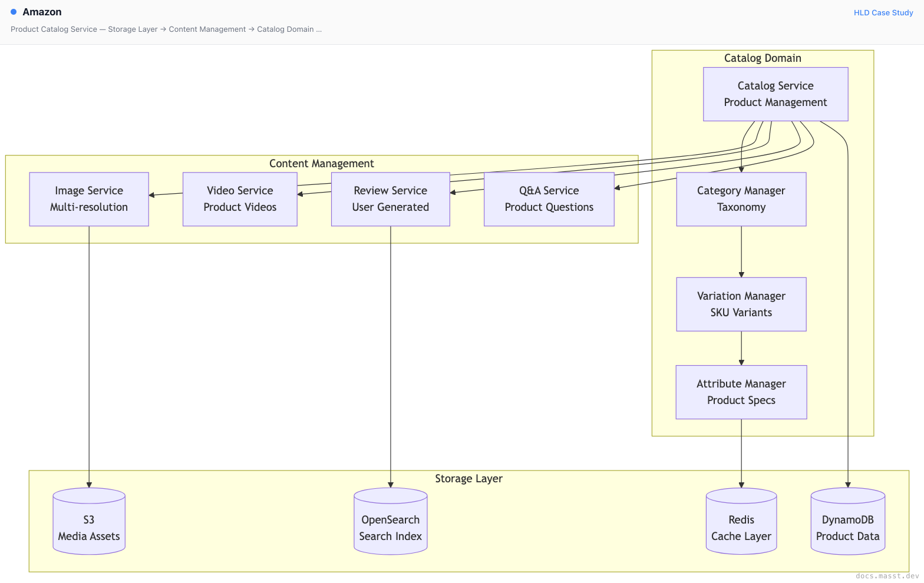Click the Attribute Manager Product Specs node
The width and height of the screenshot is (924, 583).
click(741, 392)
